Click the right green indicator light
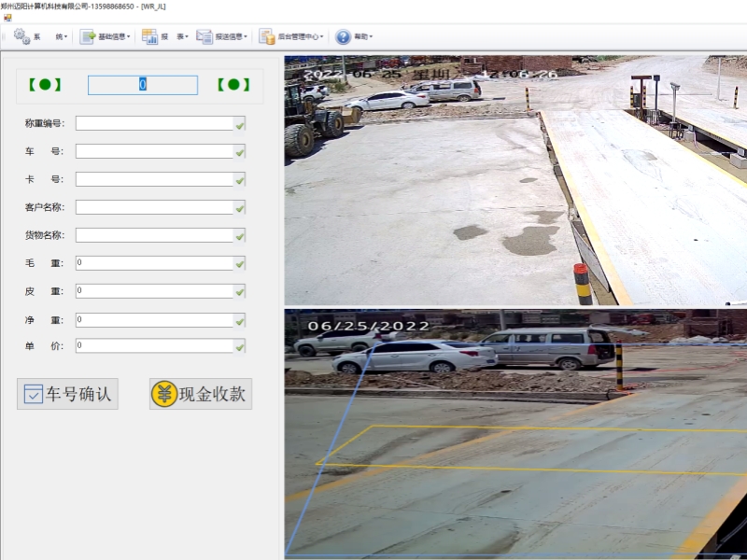The image size is (747, 560). tap(233, 85)
